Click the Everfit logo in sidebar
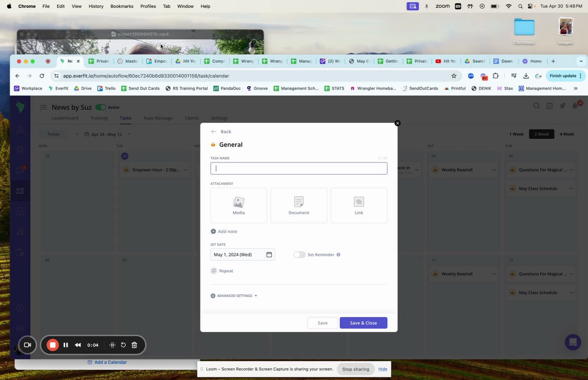This screenshot has height=380, width=588. tap(20, 107)
